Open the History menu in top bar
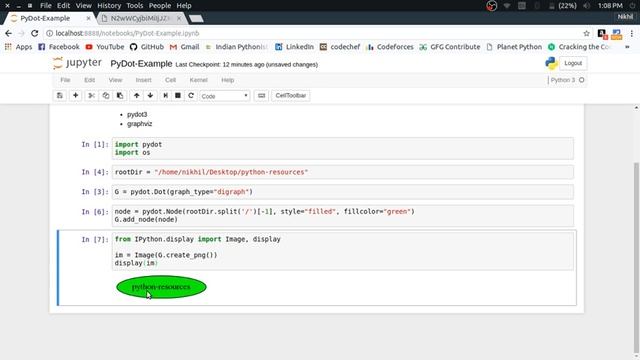The image size is (640, 360). point(109,6)
